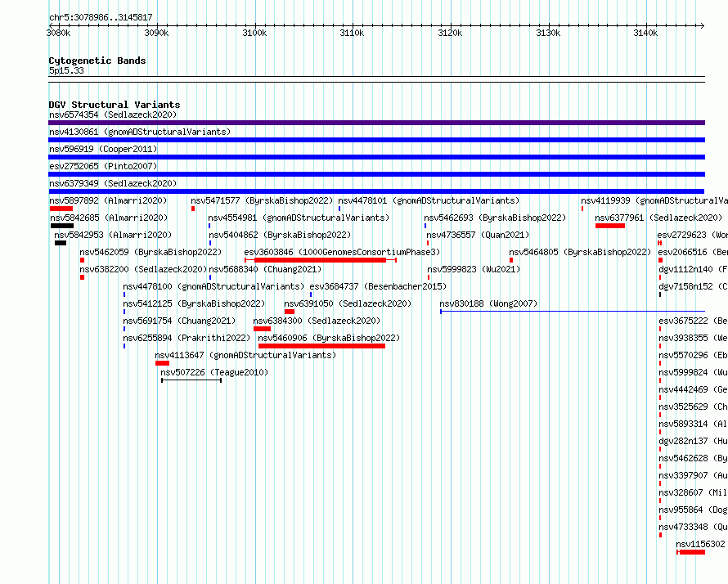Select nsv5999824 variant label
Image resolution: width=728 pixels, height=584 pixels.
(693, 372)
